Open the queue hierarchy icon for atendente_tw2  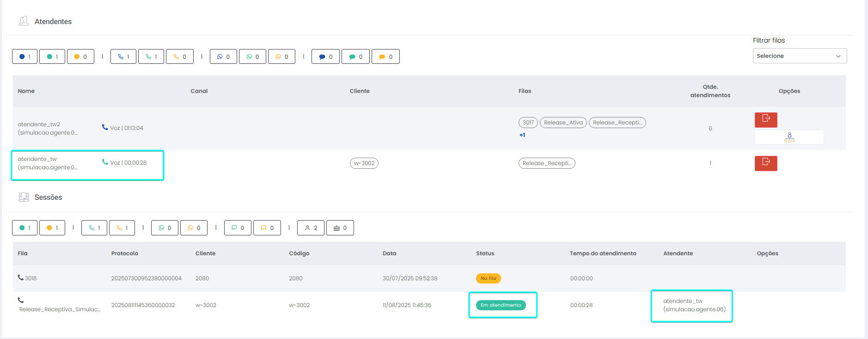pos(789,137)
